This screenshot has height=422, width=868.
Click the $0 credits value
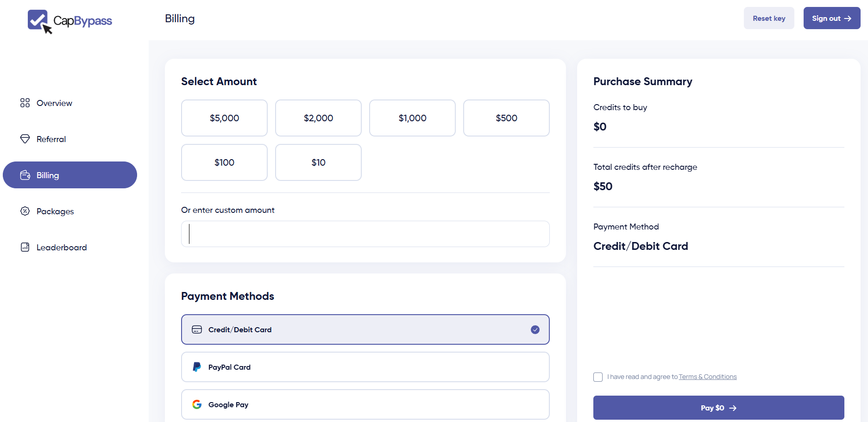pos(600,127)
